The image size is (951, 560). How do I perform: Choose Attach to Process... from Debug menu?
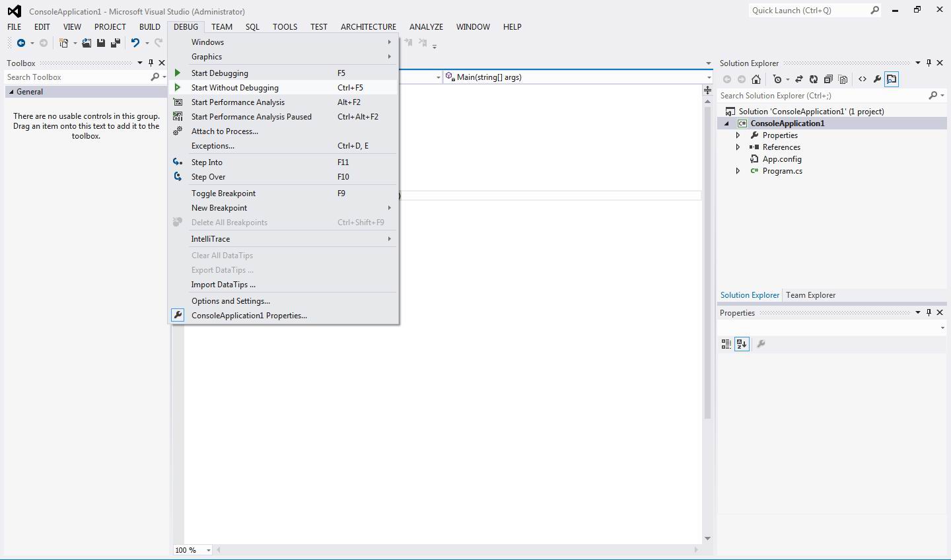pyautogui.click(x=225, y=131)
